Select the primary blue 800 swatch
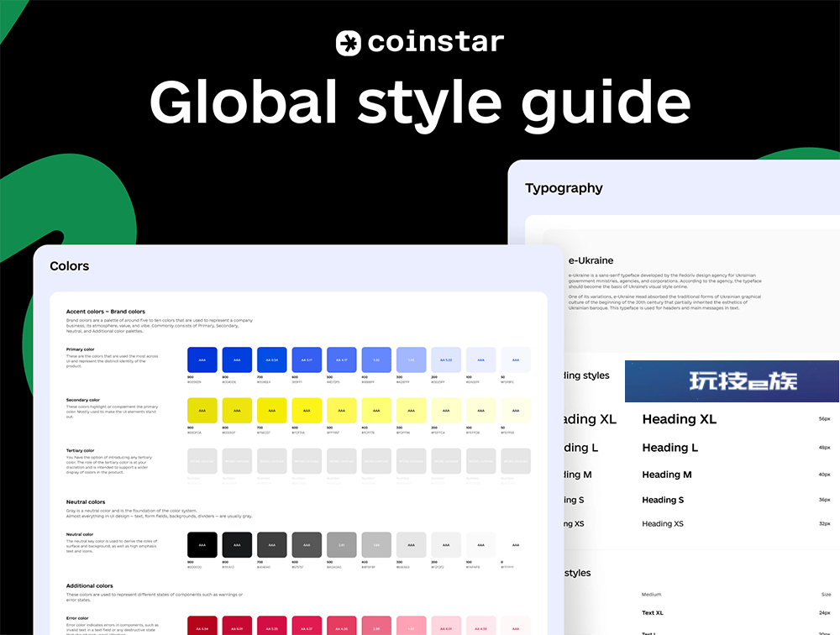 pos(237,359)
